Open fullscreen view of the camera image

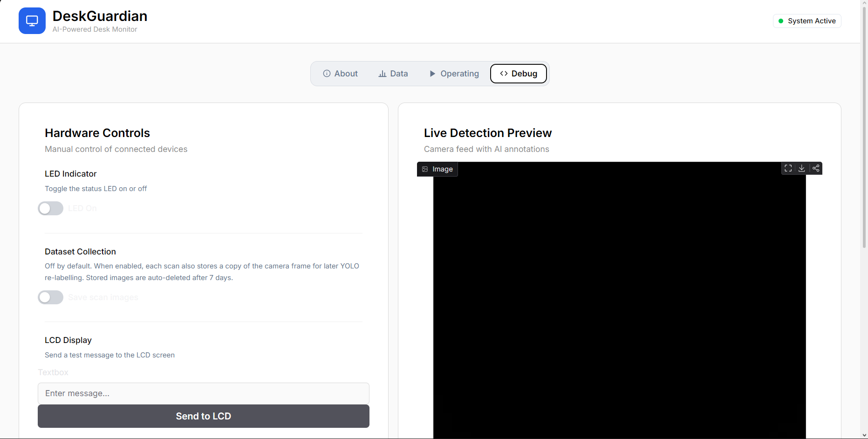pos(788,168)
